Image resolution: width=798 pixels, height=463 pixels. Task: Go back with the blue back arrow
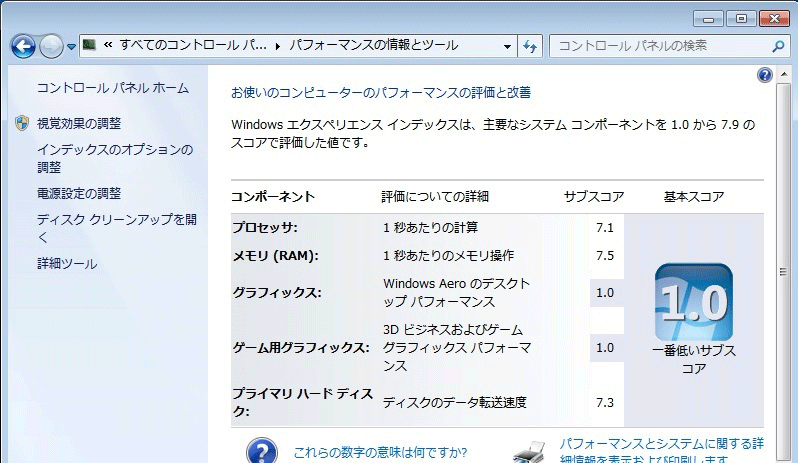[23, 47]
